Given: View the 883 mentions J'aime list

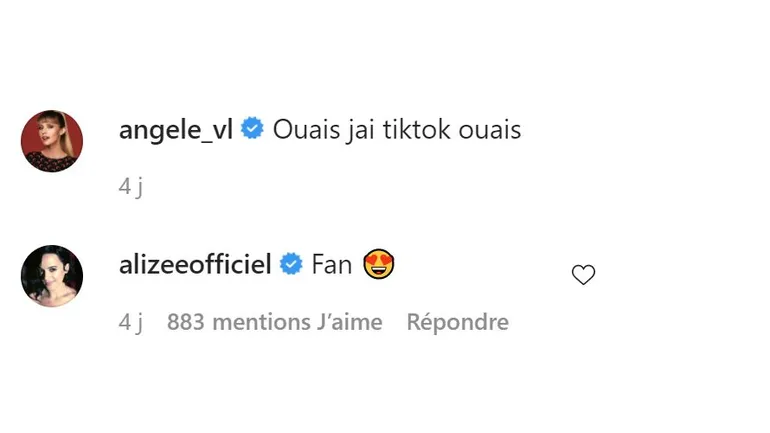Looking at the screenshot, I should tap(274, 322).
